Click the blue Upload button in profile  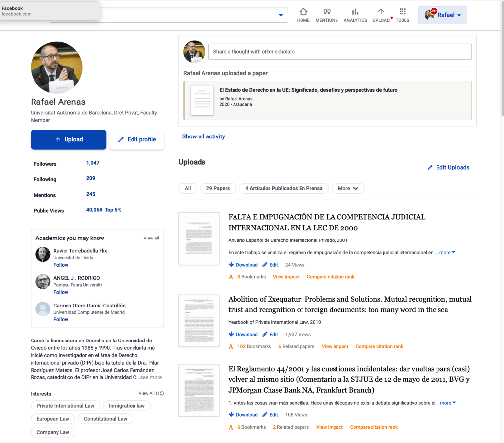tap(68, 139)
